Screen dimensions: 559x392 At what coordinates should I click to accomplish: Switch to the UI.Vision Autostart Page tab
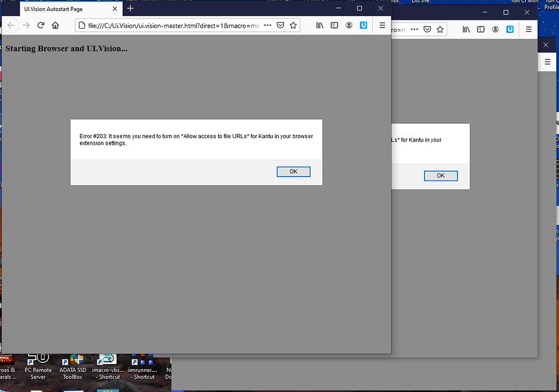click(65, 9)
